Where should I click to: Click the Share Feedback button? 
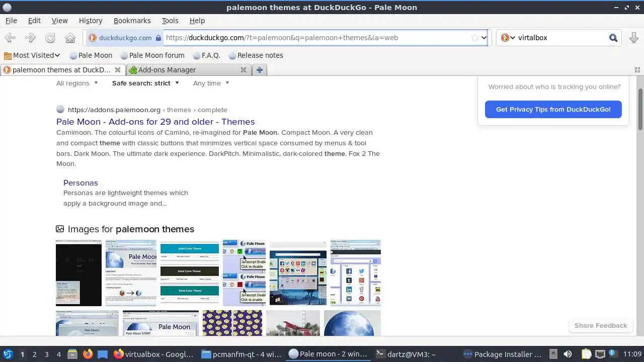click(600, 325)
